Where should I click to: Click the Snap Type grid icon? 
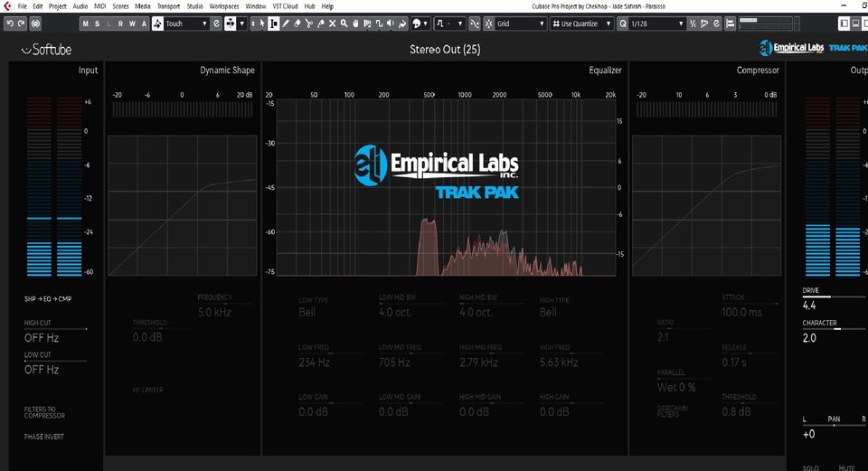[x=488, y=24]
